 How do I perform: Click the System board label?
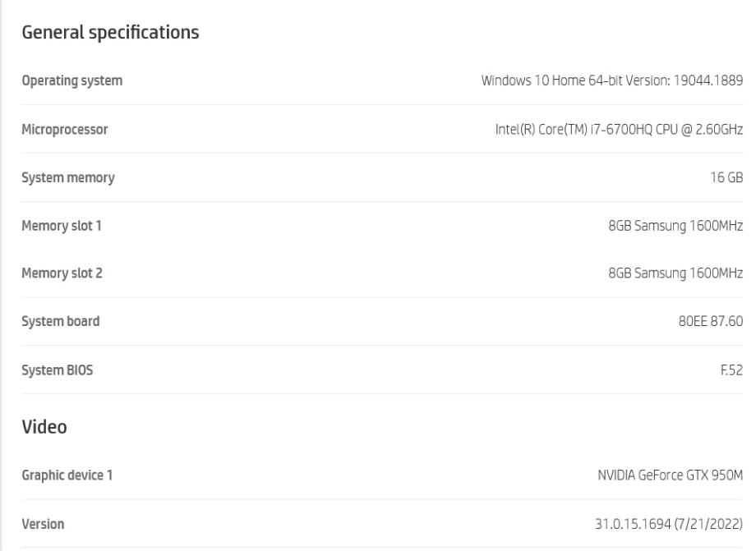(60, 321)
